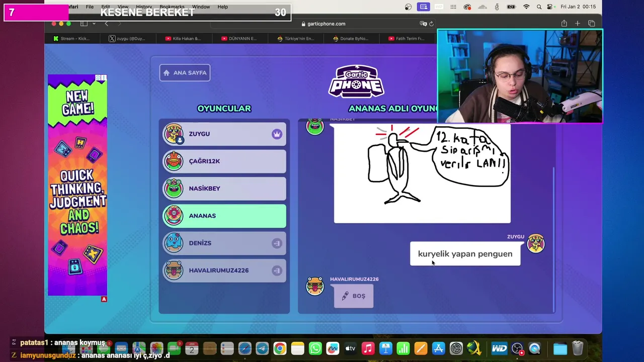Click the left-game icon on HAVALIRUMUZ4226's row
The height and width of the screenshot is (362, 644).
(277, 270)
